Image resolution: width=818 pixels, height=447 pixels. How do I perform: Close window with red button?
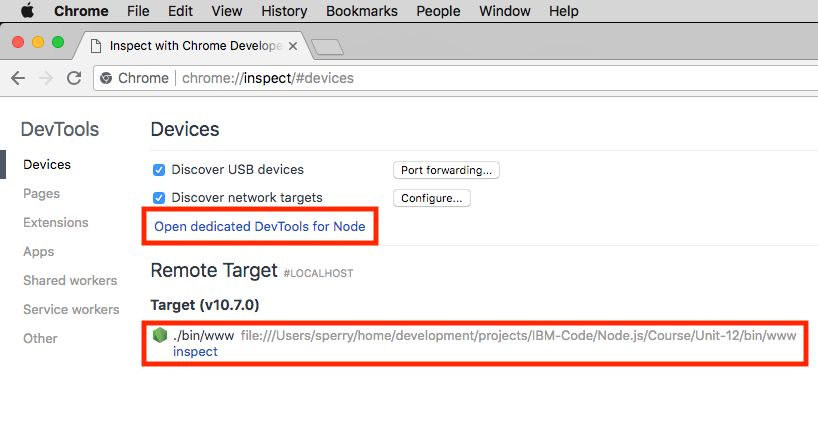point(18,42)
